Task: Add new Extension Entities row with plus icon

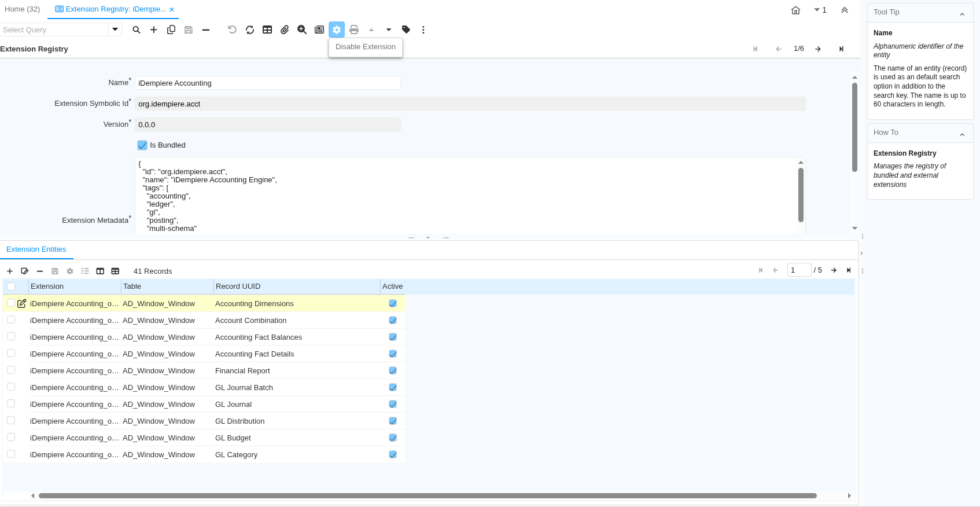Action: pos(10,271)
